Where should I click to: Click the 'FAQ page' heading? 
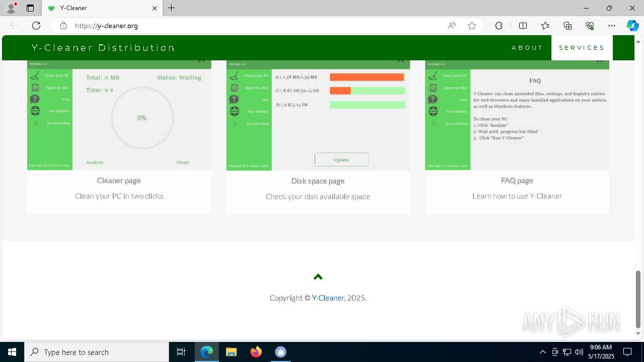pyautogui.click(x=517, y=180)
